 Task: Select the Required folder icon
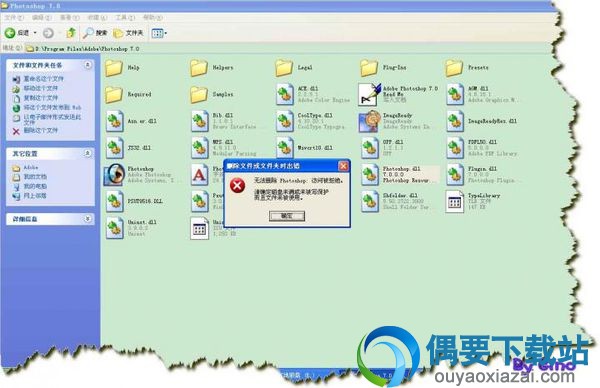coord(114,95)
